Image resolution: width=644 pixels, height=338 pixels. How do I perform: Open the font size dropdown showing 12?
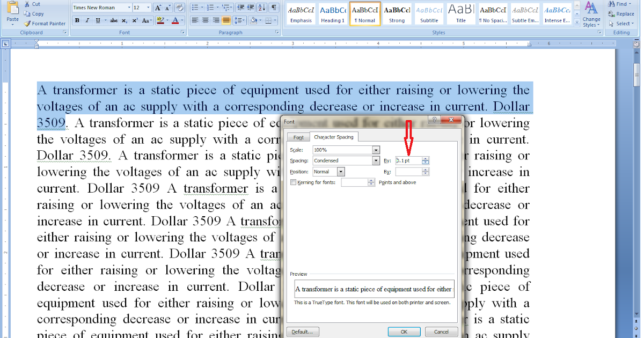tap(148, 7)
